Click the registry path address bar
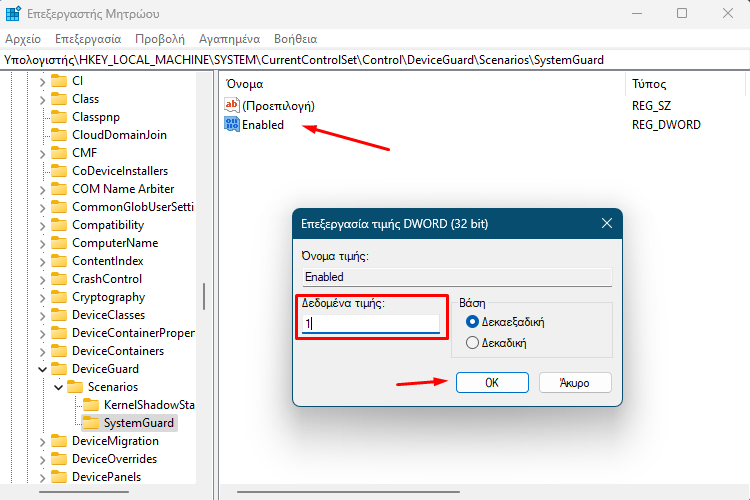The image size is (750, 500). tap(375, 60)
